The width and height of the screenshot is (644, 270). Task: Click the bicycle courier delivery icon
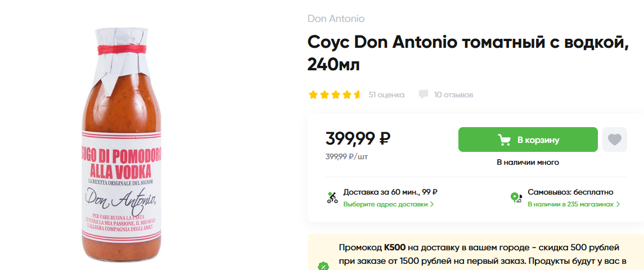pos(332,197)
